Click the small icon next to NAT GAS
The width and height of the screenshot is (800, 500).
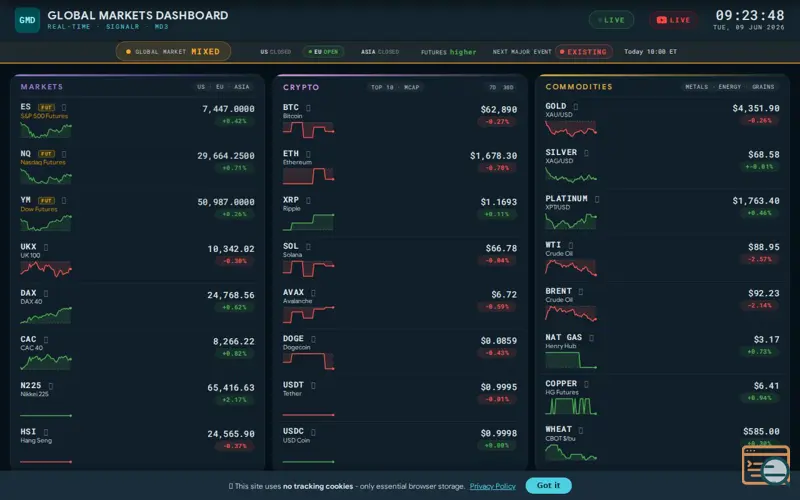click(591, 338)
